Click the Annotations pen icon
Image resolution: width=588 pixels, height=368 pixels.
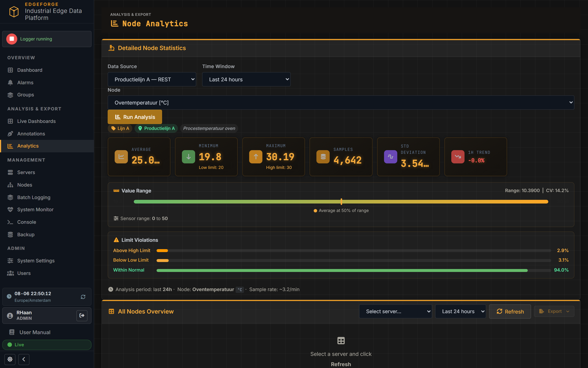10,134
